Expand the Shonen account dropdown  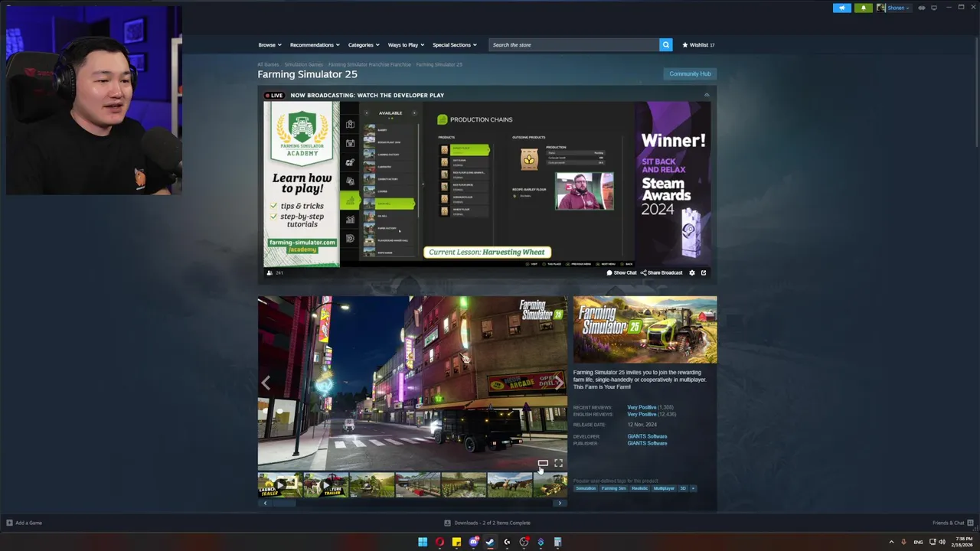point(893,8)
